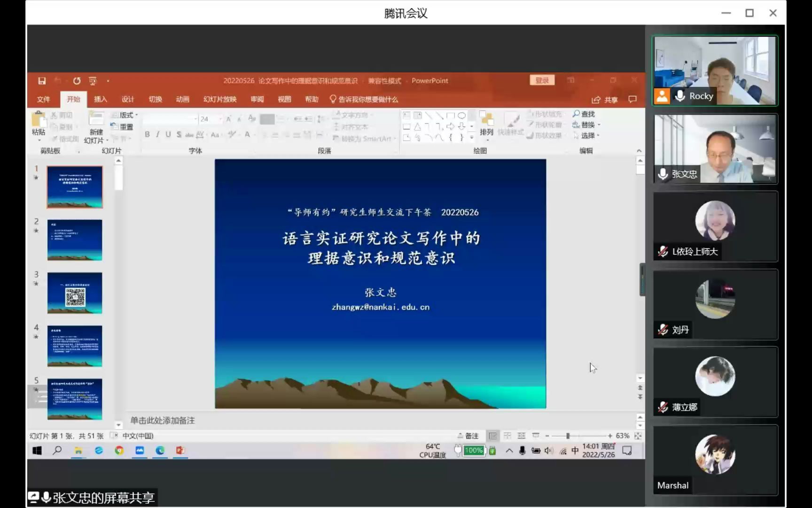812x508 pixels.
Task: Adjust the PowerPoint zoom slider handle
Action: pyautogui.click(x=568, y=436)
